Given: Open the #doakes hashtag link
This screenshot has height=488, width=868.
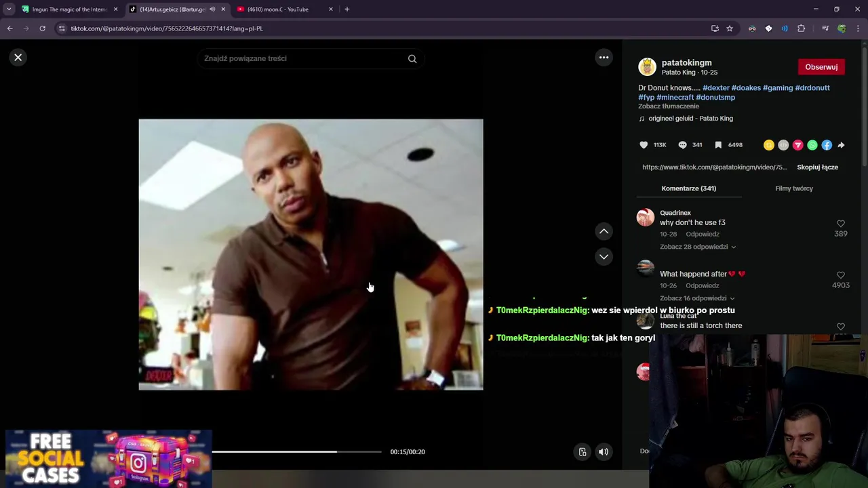Looking at the screenshot, I should pos(746,88).
